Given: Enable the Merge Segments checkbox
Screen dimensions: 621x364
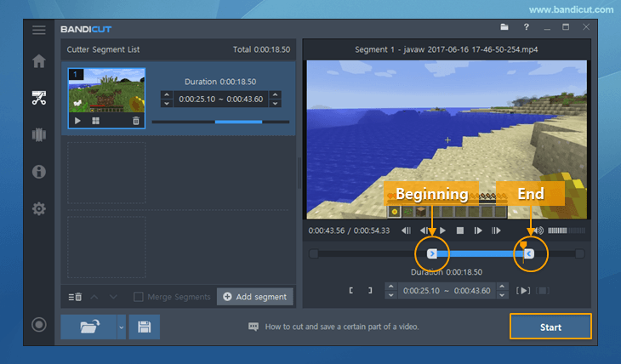Looking at the screenshot, I should coord(138,297).
